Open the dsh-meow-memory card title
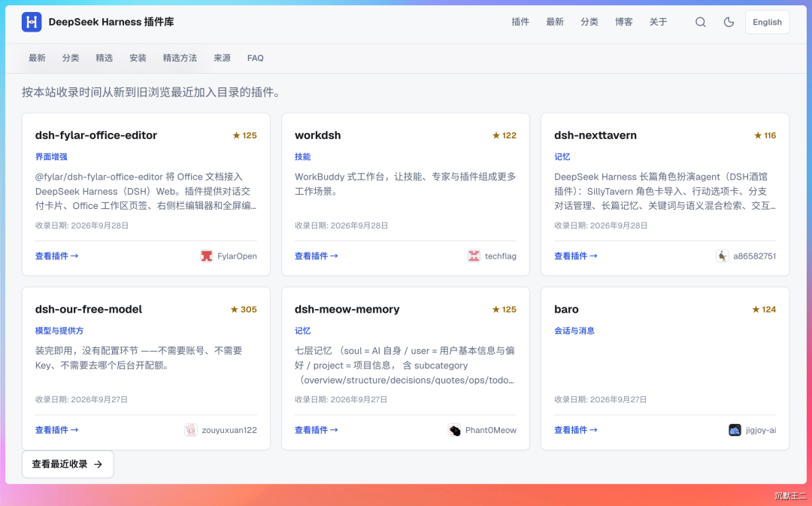Screen dimensions: 812x506 tap(347, 309)
